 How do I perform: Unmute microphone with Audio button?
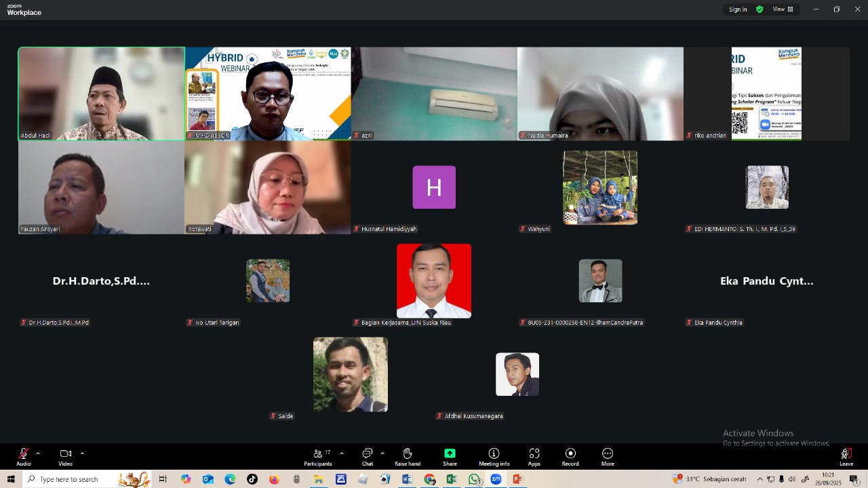tap(24, 457)
